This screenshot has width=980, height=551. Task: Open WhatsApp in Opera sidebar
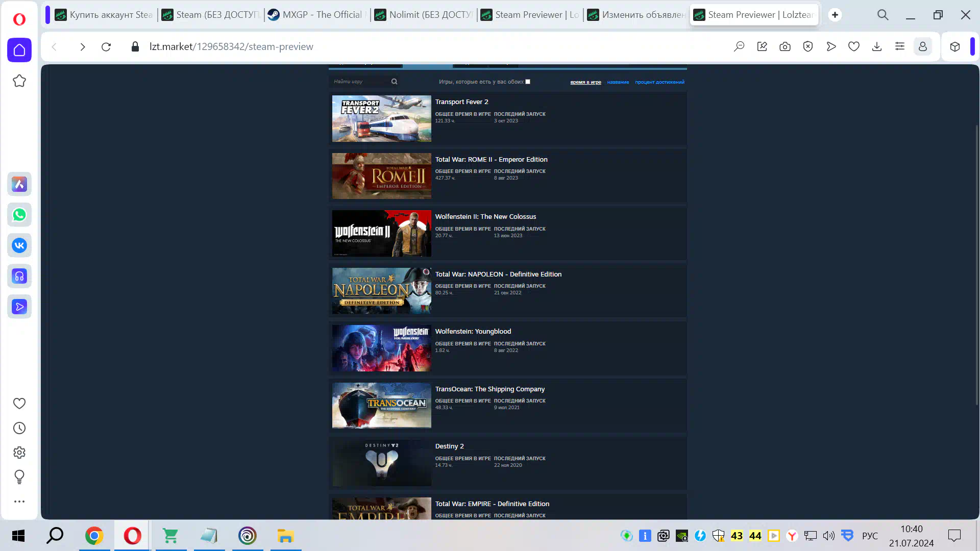point(19,215)
